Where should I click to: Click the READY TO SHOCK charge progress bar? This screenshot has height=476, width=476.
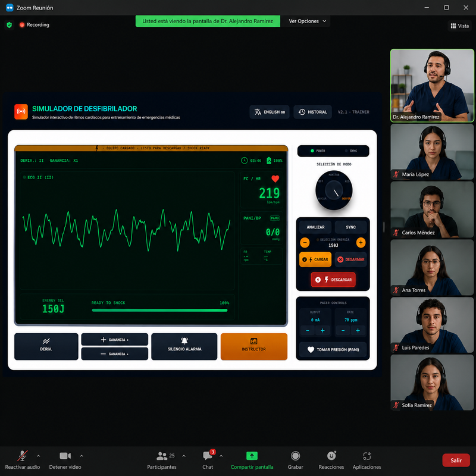coord(159,310)
